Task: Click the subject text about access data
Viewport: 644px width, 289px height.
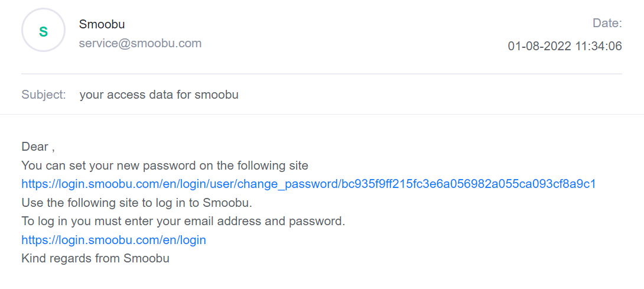Action: pos(159,95)
